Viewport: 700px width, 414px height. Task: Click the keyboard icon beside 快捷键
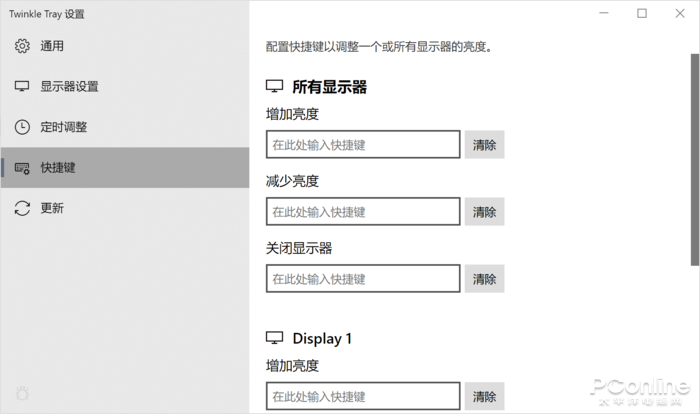click(x=22, y=168)
